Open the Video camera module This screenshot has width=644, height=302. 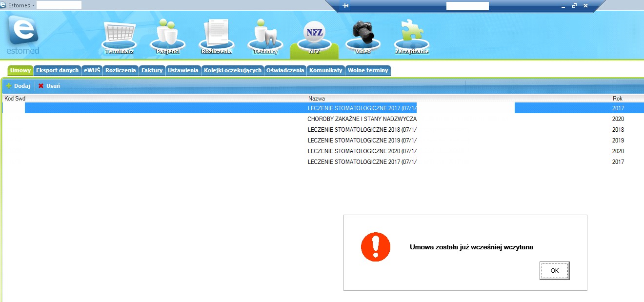click(x=363, y=38)
